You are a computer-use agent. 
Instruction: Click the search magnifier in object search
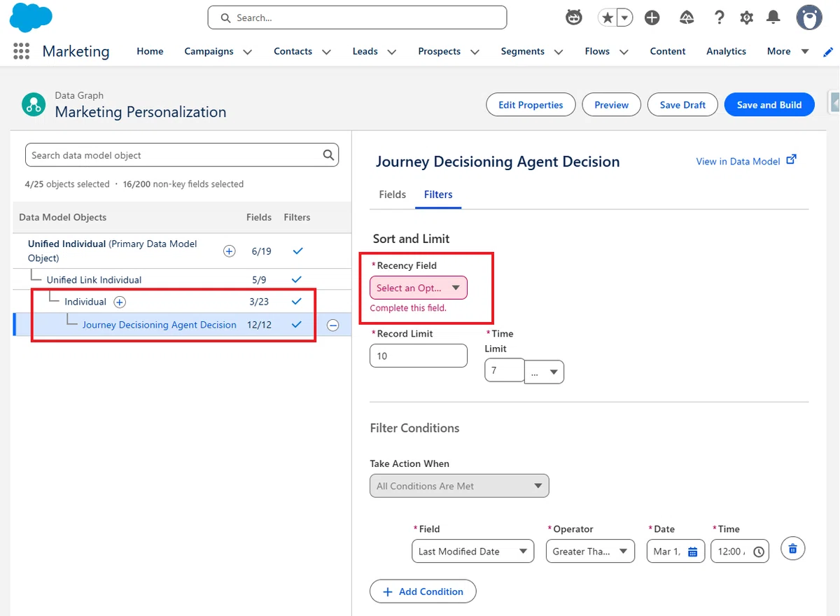328,155
